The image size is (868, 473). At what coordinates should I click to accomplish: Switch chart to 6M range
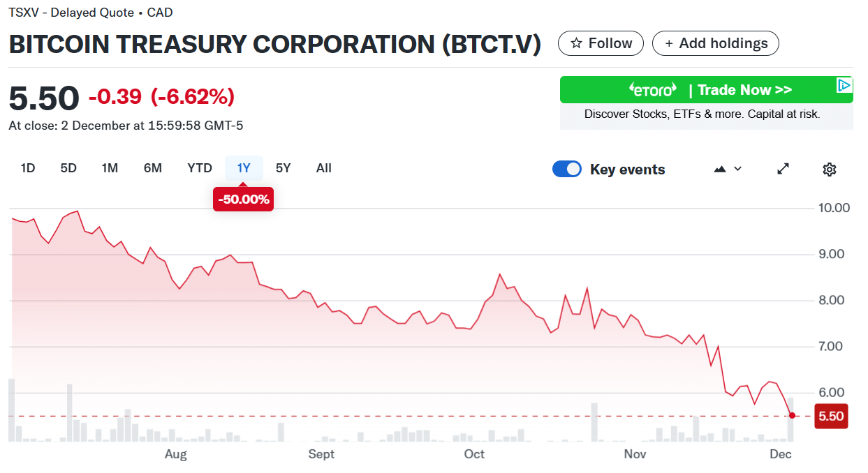tap(153, 168)
